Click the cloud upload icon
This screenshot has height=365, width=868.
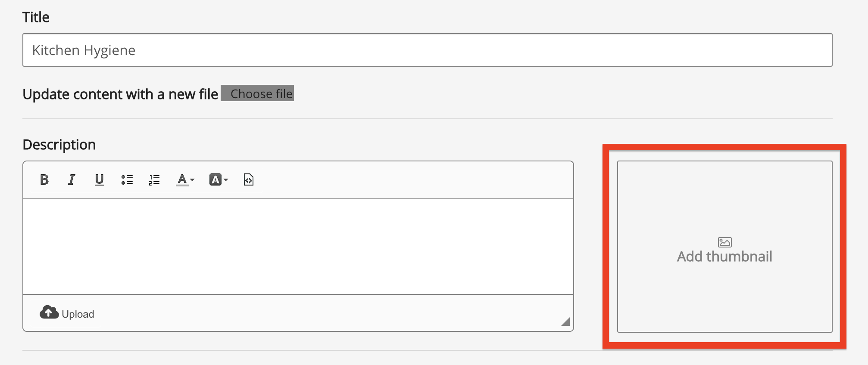[x=49, y=312]
